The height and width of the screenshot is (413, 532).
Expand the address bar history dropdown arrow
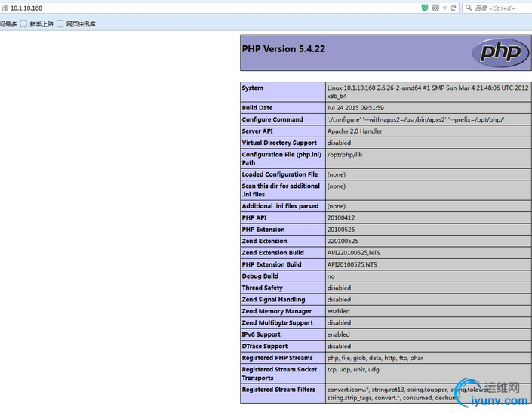(444, 8)
